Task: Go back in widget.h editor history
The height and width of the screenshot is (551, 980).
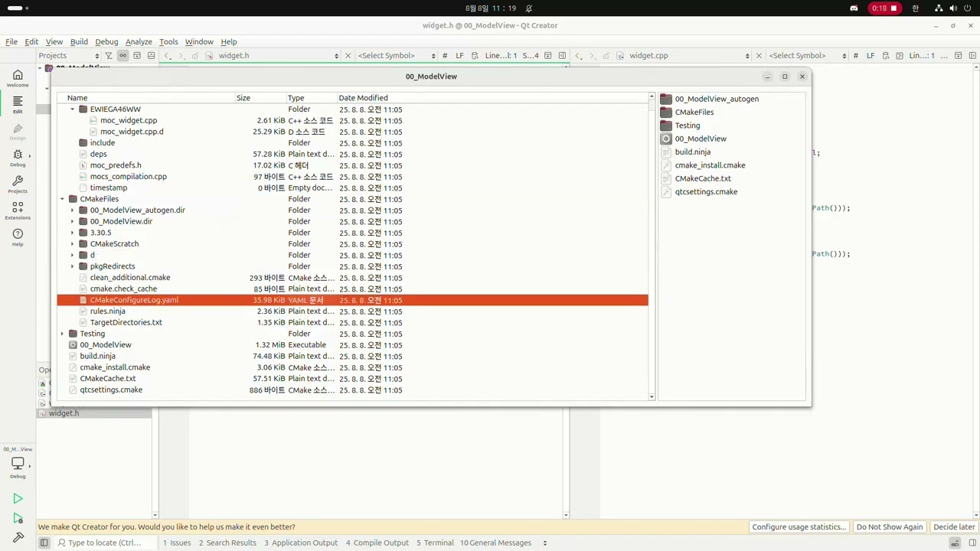Action: pos(168,55)
